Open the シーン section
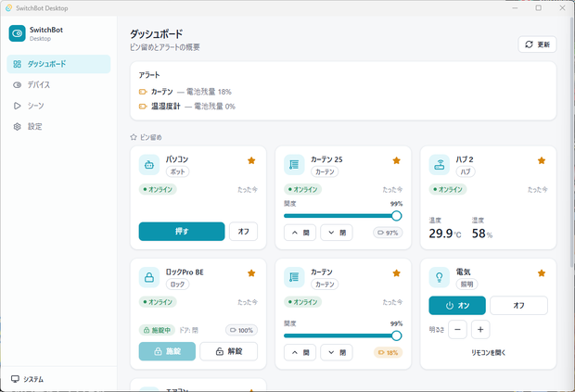The width and height of the screenshot is (575, 392). coord(58,106)
